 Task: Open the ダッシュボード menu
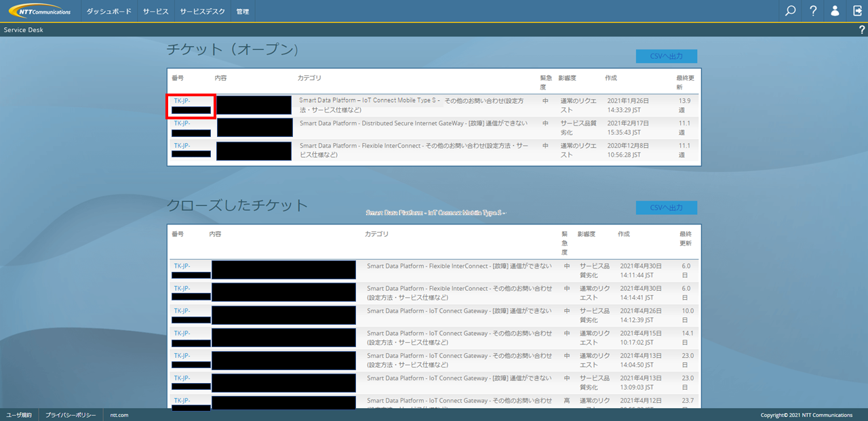click(x=108, y=12)
